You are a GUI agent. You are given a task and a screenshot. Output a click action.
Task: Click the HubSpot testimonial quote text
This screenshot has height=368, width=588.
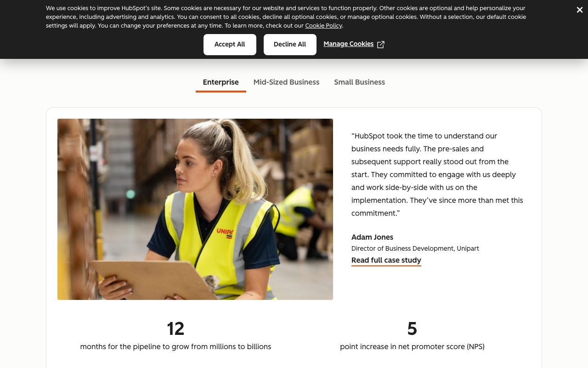437,175
